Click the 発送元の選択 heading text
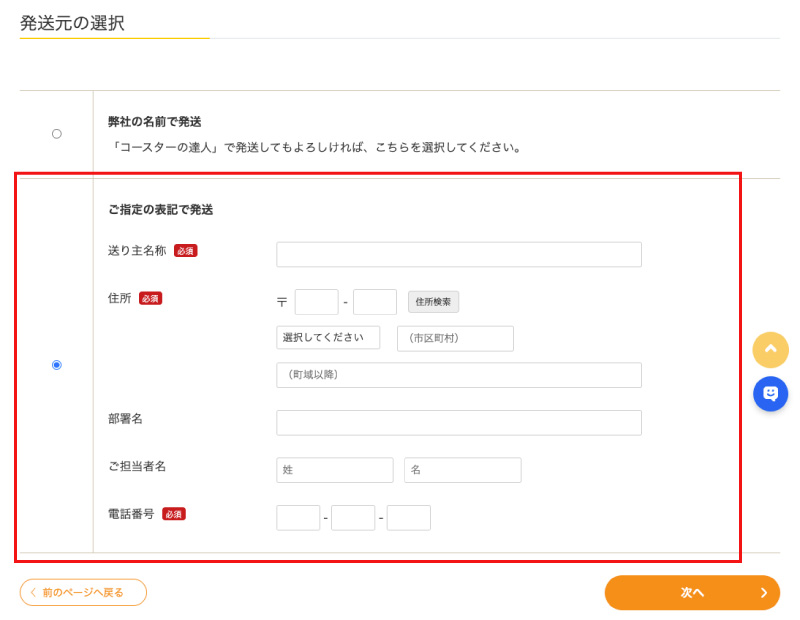The width and height of the screenshot is (800, 620). [72, 23]
